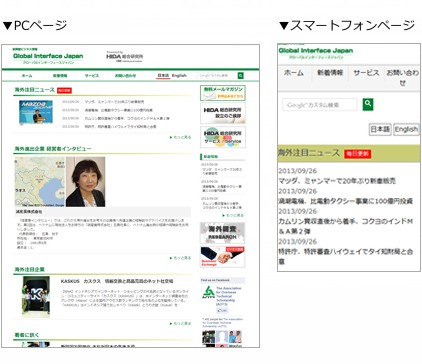Screen dimensions: 422x364
Task: Click the 無料メールマガジン banner
Action: click(223, 93)
